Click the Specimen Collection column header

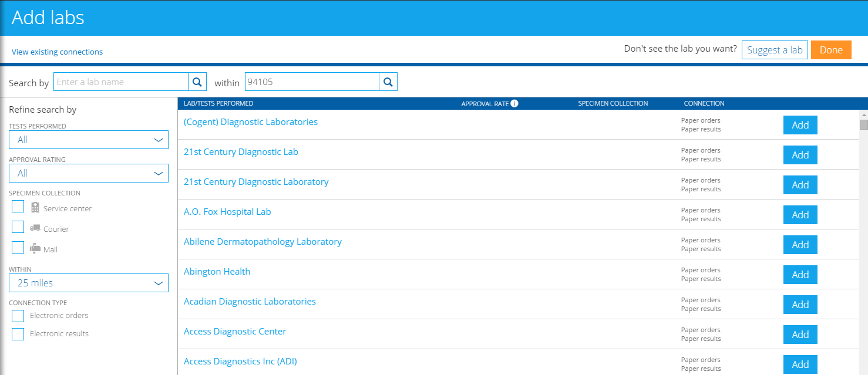(613, 103)
